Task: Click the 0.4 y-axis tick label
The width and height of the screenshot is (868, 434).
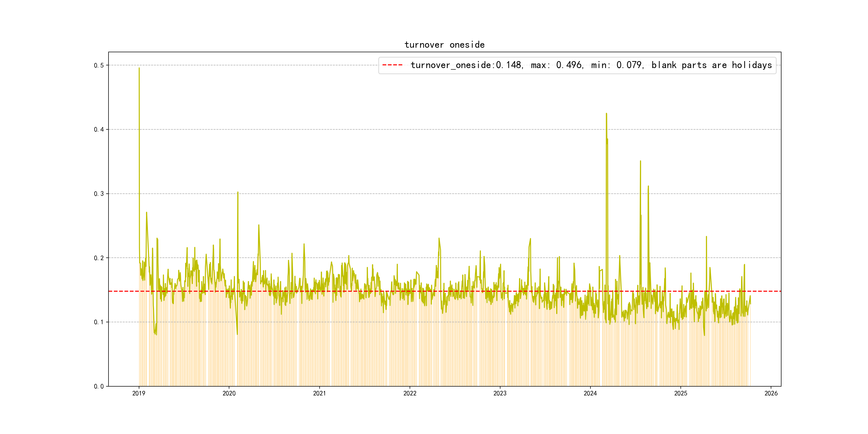Action: coord(99,129)
